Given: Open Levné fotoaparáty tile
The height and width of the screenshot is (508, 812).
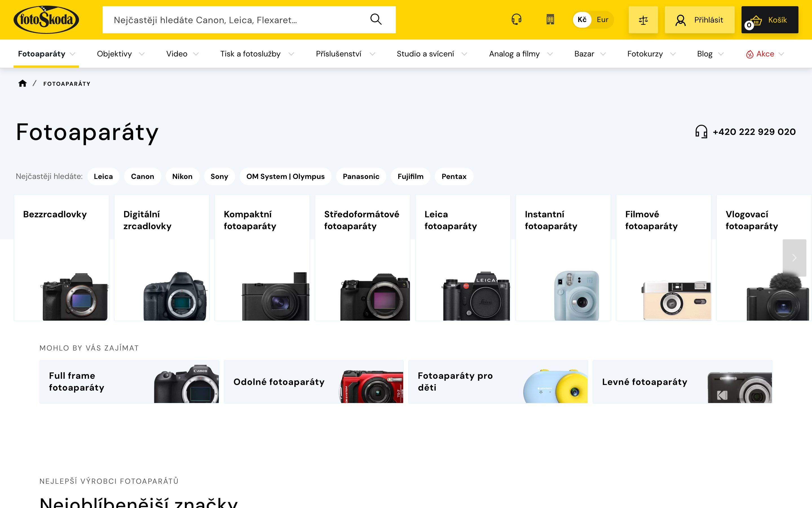Looking at the screenshot, I should pos(682,382).
